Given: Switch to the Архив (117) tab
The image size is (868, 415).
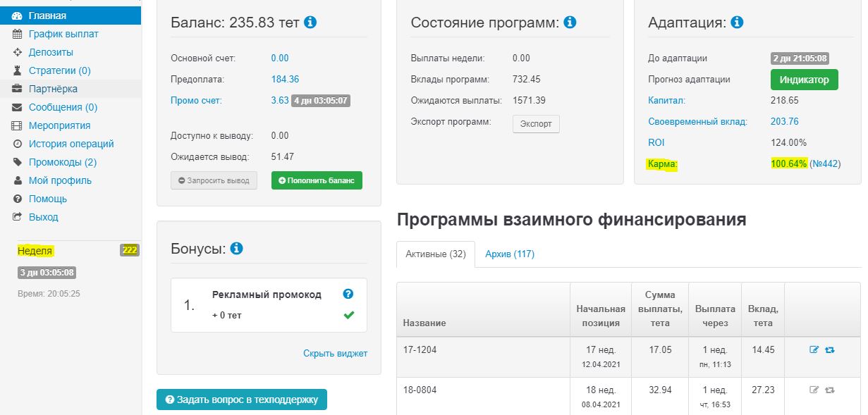Looking at the screenshot, I should coord(510,254).
